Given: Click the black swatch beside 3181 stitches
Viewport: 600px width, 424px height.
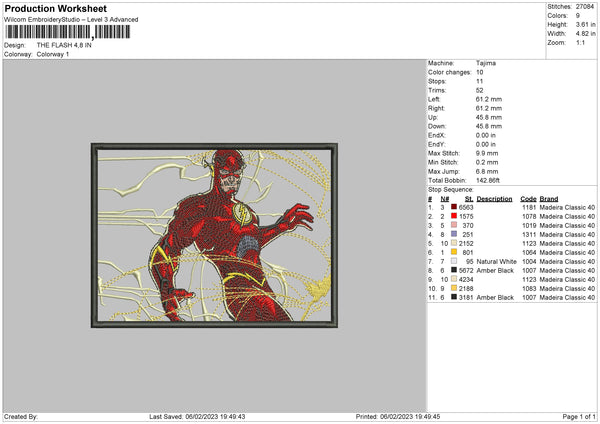Looking at the screenshot, I should [454, 297].
